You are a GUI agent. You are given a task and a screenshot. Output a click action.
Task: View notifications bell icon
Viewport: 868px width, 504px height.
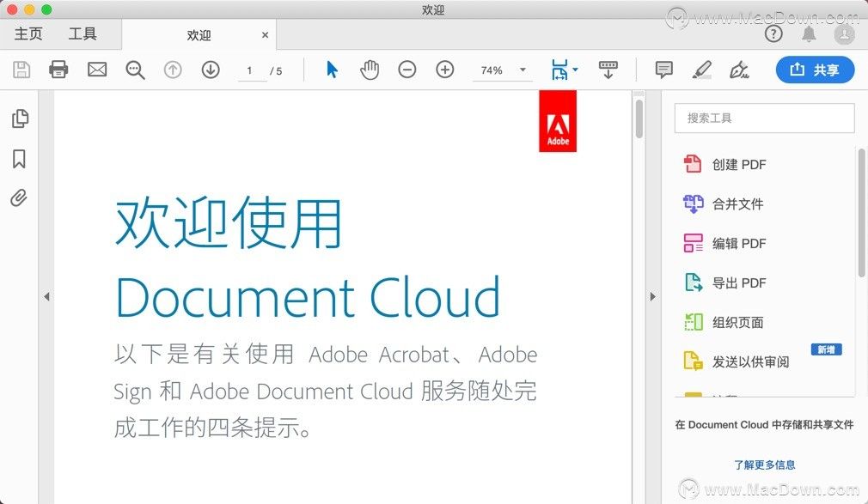[809, 34]
